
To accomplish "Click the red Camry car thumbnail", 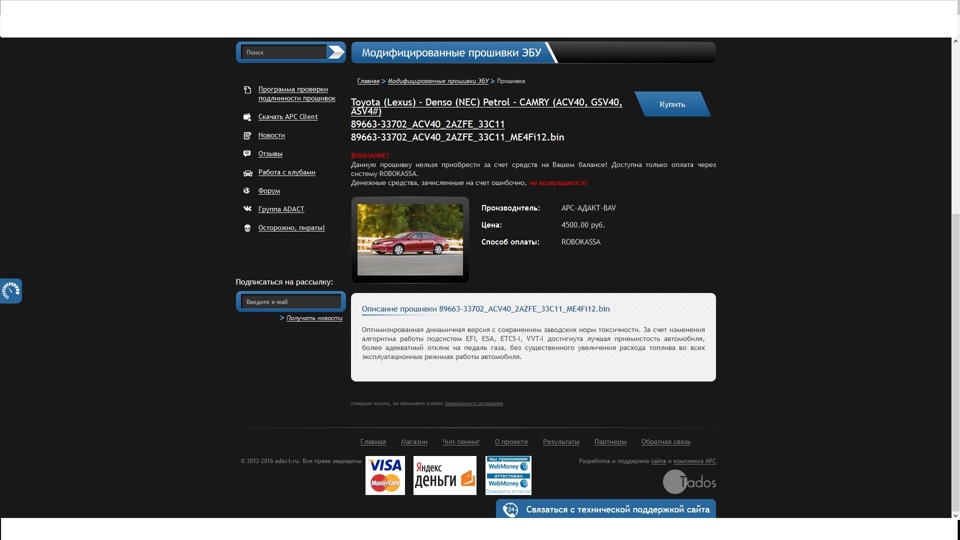I will pyautogui.click(x=410, y=239).
